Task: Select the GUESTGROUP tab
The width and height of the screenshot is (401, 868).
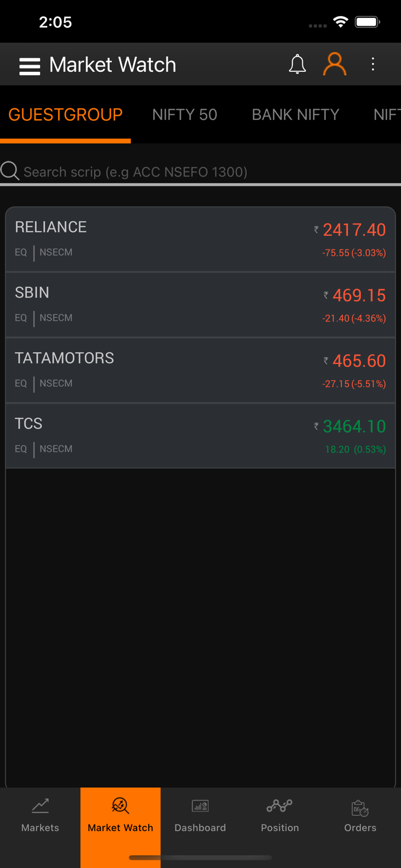Action: point(65,115)
